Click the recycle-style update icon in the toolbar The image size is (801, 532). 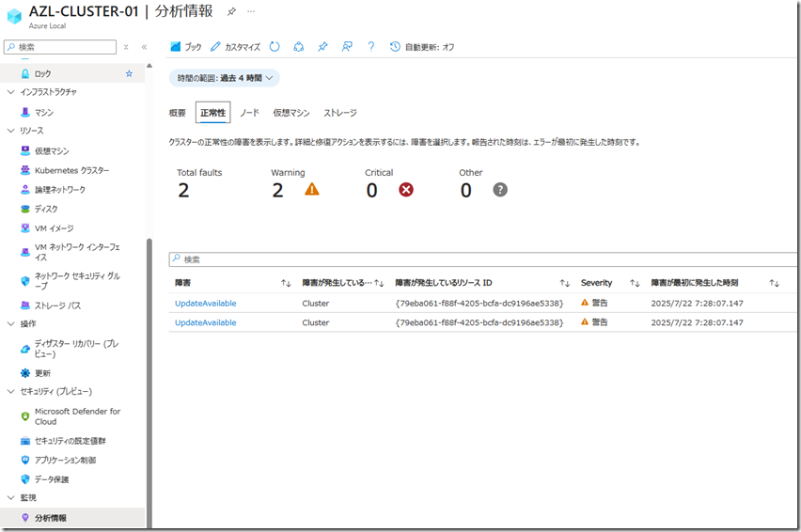click(x=299, y=47)
